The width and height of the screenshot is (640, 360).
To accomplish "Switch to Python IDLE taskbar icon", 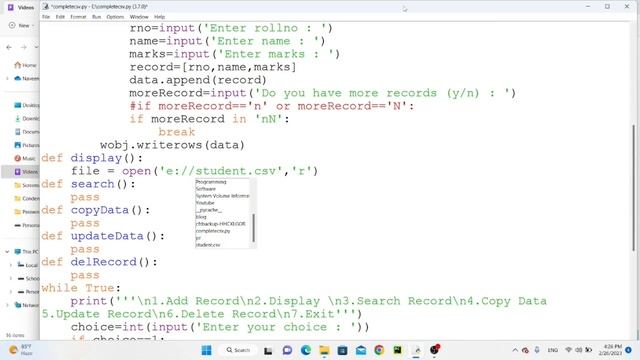I will point(416,350).
